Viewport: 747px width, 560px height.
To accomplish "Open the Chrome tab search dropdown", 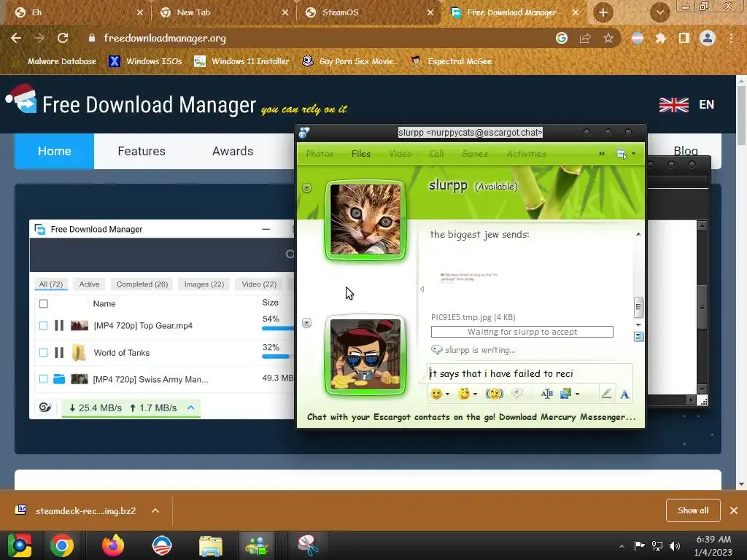I will pyautogui.click(x=660, y=12).
